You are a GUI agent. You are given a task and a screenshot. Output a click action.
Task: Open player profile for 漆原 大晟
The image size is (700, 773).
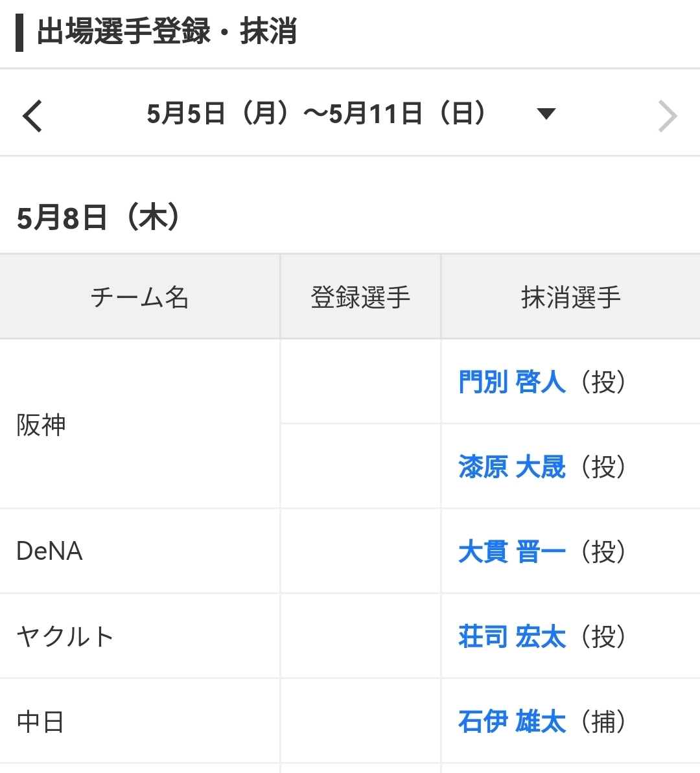pyautogui.click(x=511, y=467)
